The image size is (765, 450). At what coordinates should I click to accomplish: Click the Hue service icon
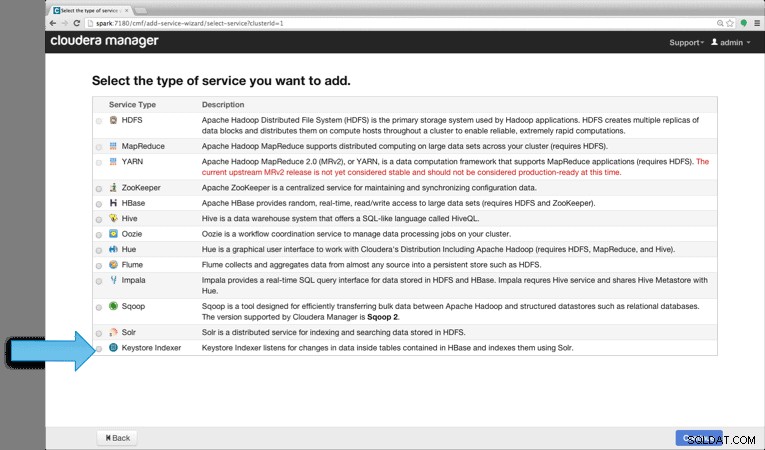113,249
